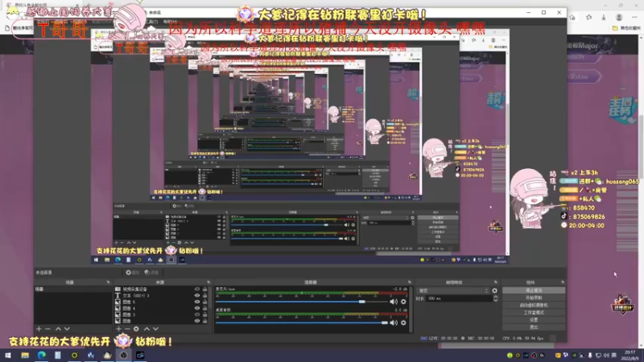
Task: Open the OBS Studio icon in the taskbar
Action: 124,355
